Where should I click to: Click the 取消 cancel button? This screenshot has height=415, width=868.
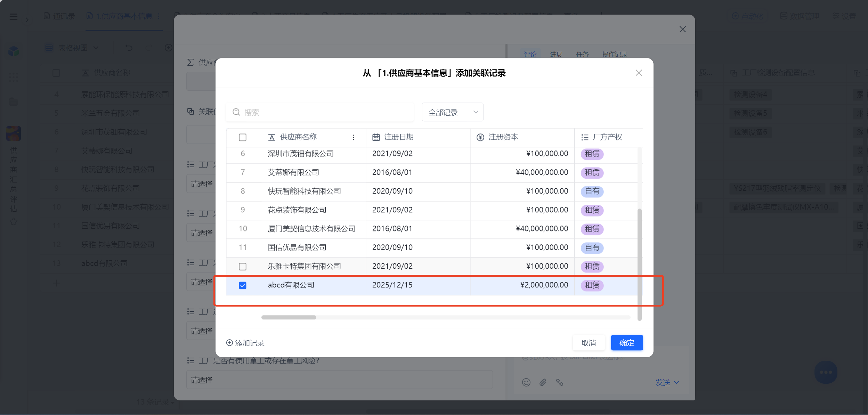[589, 343]
